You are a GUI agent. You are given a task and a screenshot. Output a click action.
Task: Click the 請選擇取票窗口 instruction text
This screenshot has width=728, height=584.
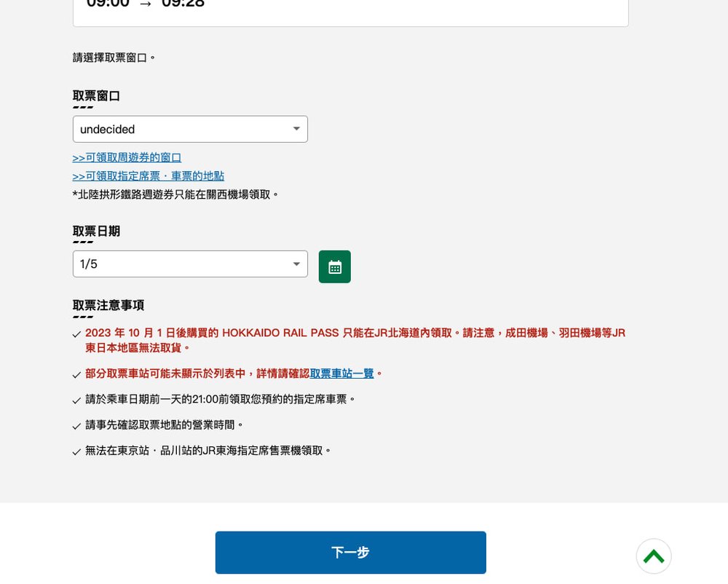[114, 58]
